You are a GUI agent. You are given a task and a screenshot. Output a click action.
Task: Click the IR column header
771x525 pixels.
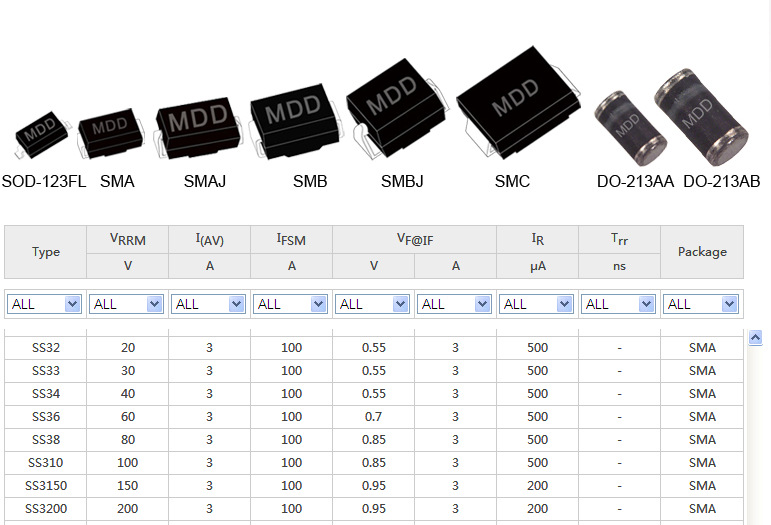537,240
